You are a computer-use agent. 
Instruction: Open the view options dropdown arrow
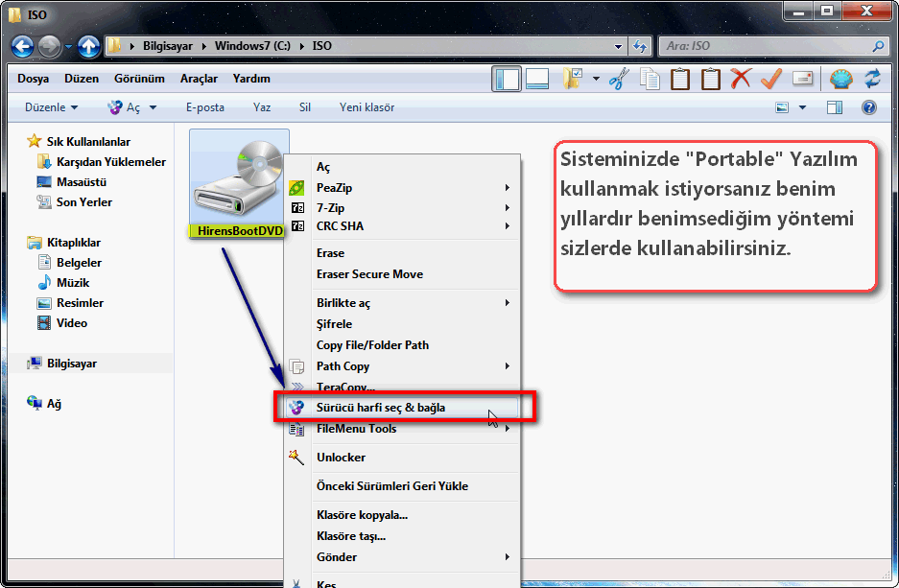pos(802,107)
